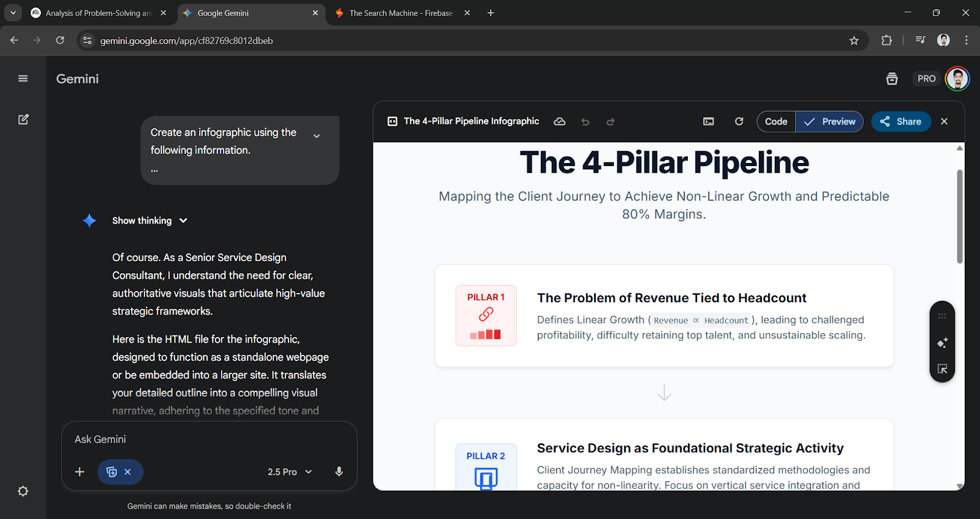Click the undo arrow in canvas toolbar
The image size is (980, 519).
point(585,122)
